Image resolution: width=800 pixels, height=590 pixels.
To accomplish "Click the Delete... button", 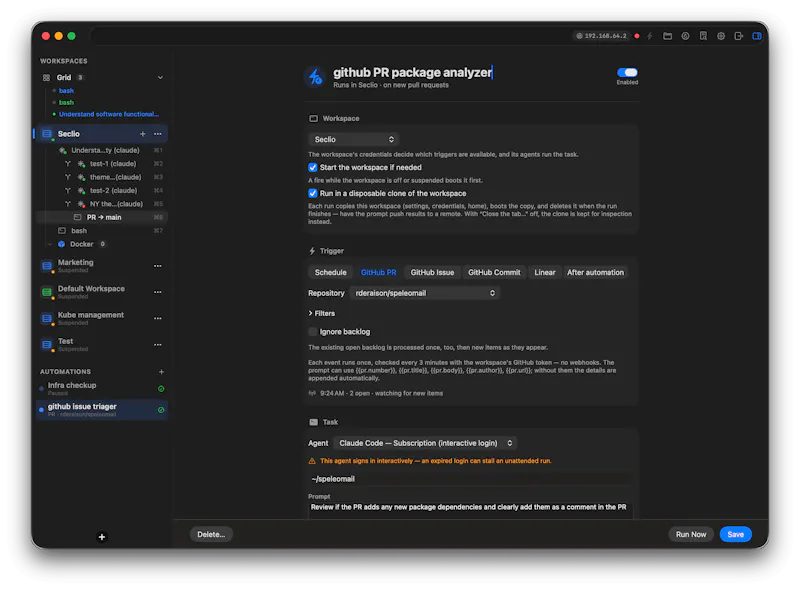I will pos(211,534).
